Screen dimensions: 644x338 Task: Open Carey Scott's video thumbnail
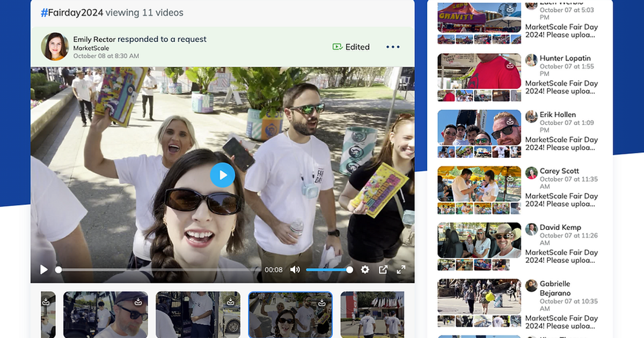(479, 183)
